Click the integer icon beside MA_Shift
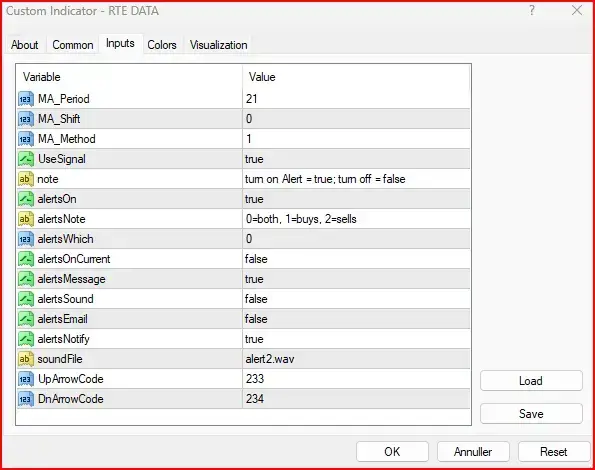Image resolution: width=595 pixels, height=470 pixels. coord(26,119)
